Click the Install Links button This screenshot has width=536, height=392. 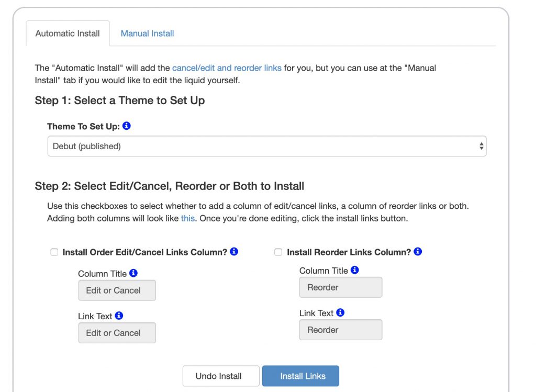[301, 376]
